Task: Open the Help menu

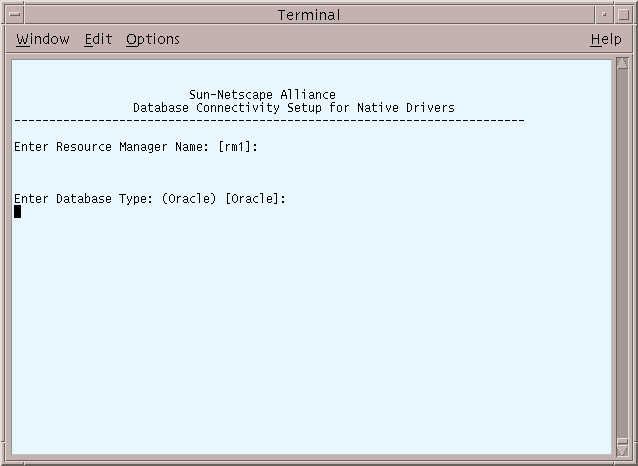Action: coord(606,39)
